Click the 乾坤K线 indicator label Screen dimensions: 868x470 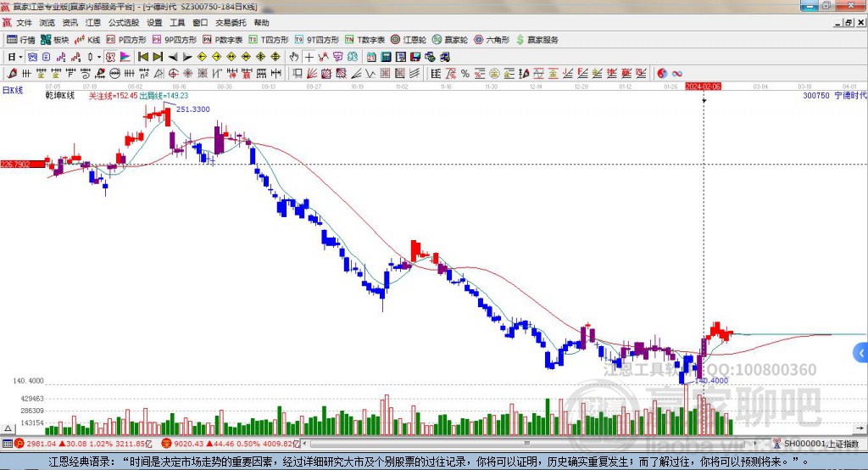coord(60,95)
